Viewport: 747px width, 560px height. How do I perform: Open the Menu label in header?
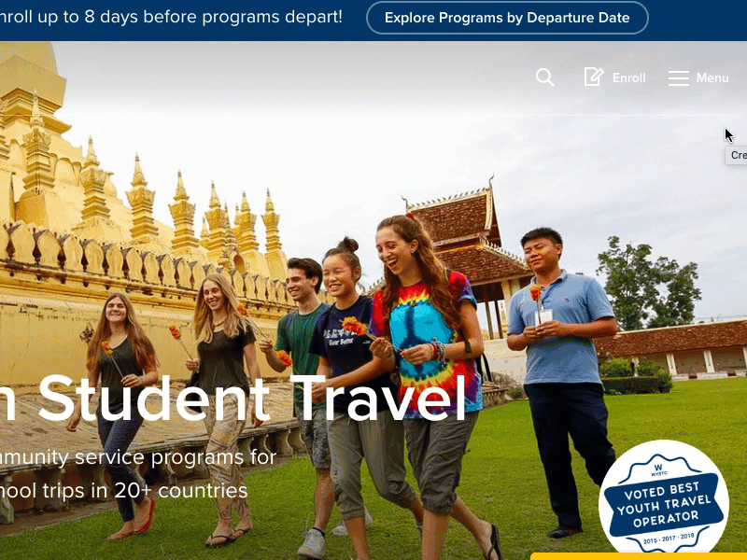point(712,78)
